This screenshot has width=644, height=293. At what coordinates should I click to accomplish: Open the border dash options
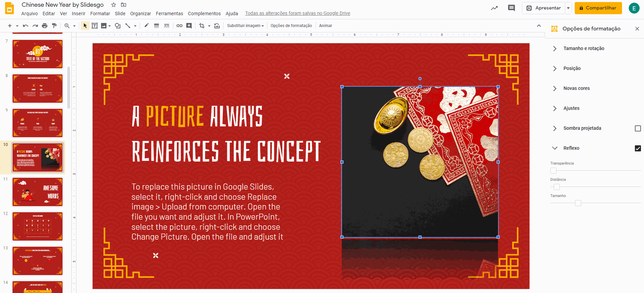click(167, 26)
